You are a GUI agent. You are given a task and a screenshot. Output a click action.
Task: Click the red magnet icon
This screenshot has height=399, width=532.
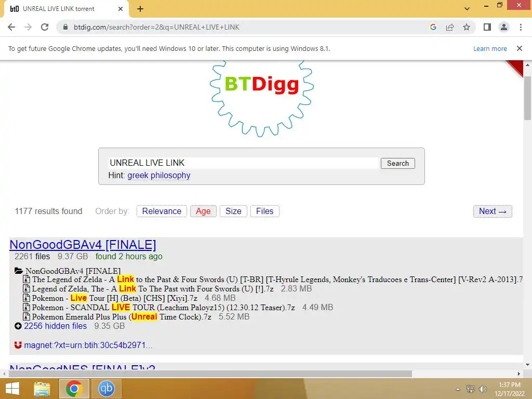coord(18,345)
